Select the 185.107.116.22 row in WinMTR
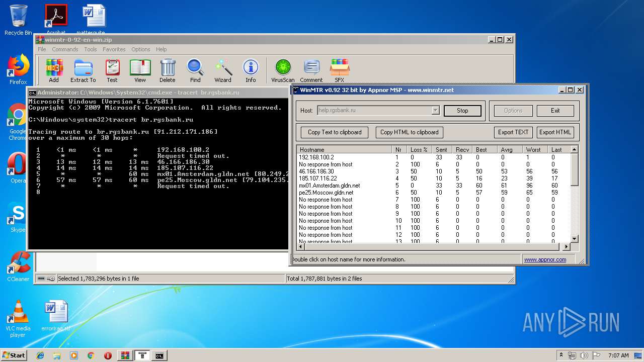The width and height of the screenshot is (644, 362). click(433, 178)
